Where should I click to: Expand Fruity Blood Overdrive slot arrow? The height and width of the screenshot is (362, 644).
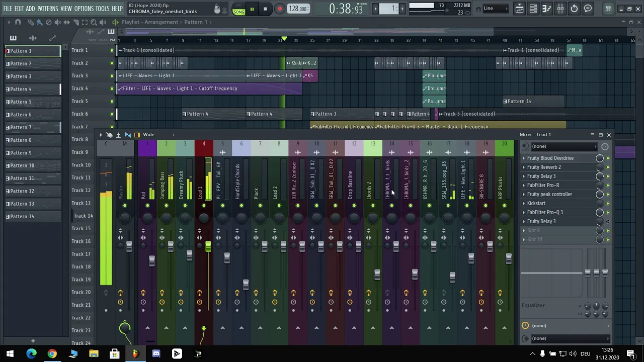coord(524,158)
